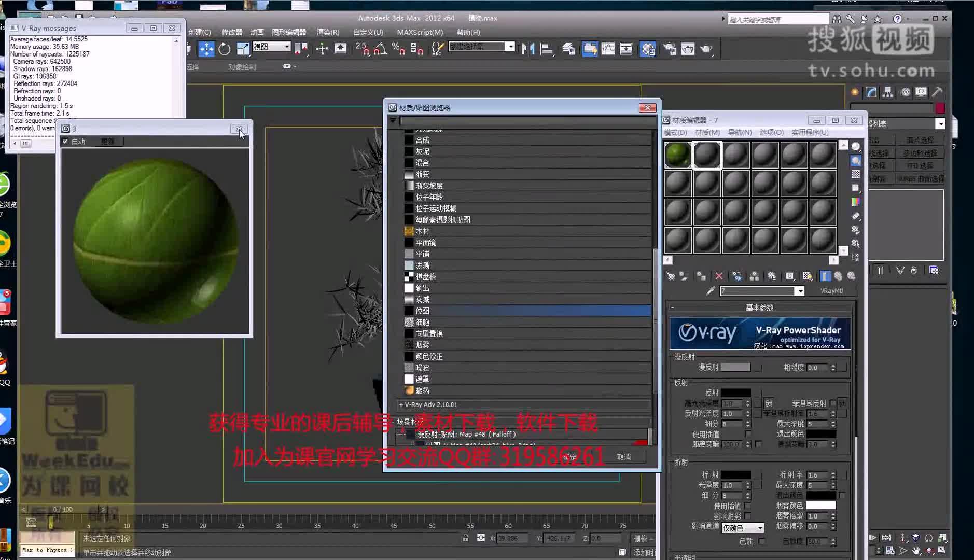Click the 漫反射 color swatch
Screen dimensions: 974x560
735,368
